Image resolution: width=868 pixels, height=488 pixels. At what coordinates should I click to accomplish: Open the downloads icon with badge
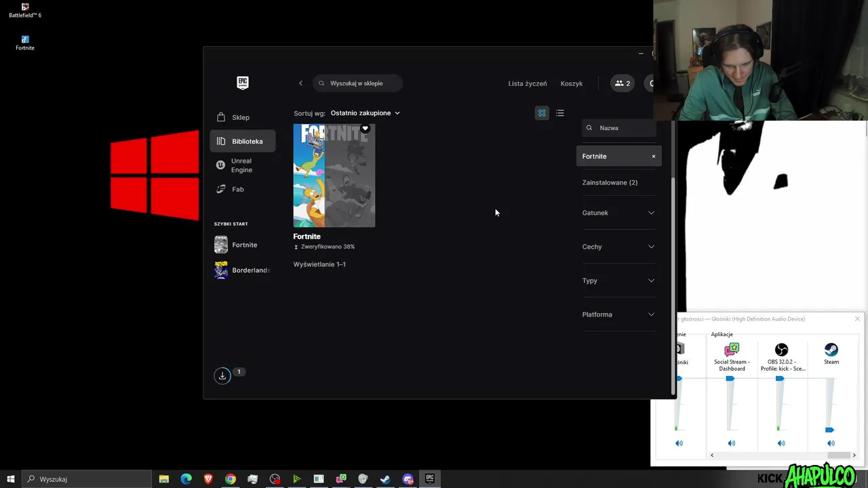[222, 375]
